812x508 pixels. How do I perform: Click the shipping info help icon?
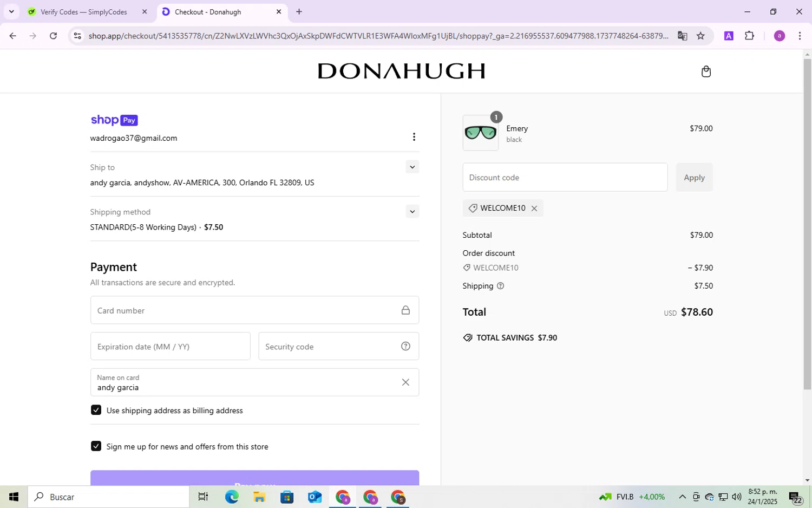click(x=500, y=286)
